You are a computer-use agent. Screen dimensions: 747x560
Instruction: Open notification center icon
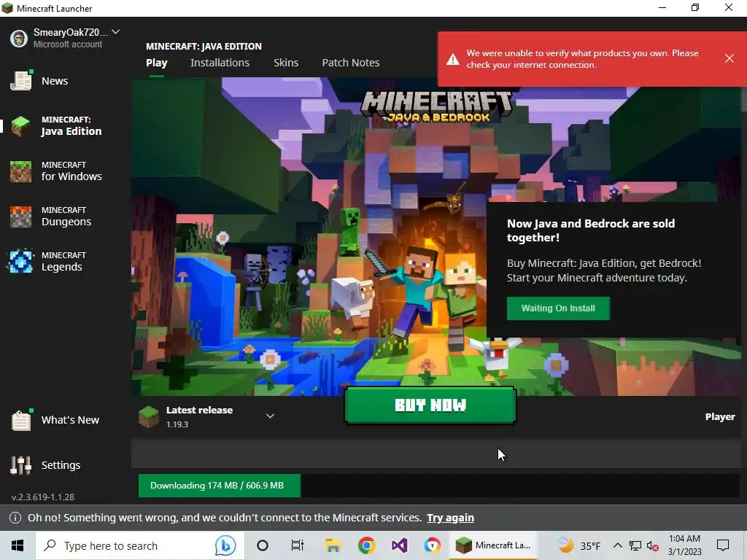tap(723, 545)
